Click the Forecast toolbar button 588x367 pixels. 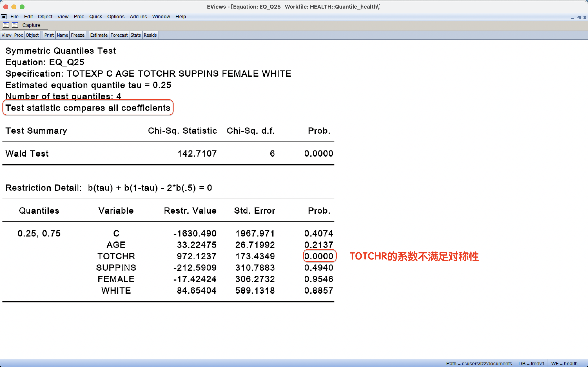(119, 35)
